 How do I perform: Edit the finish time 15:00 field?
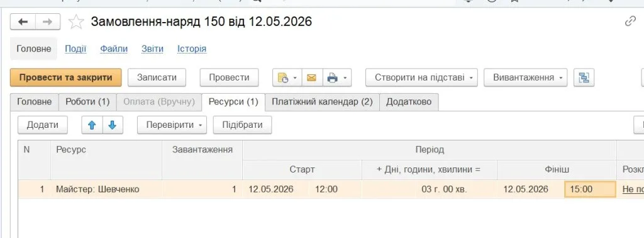click(x=590, y=189)
